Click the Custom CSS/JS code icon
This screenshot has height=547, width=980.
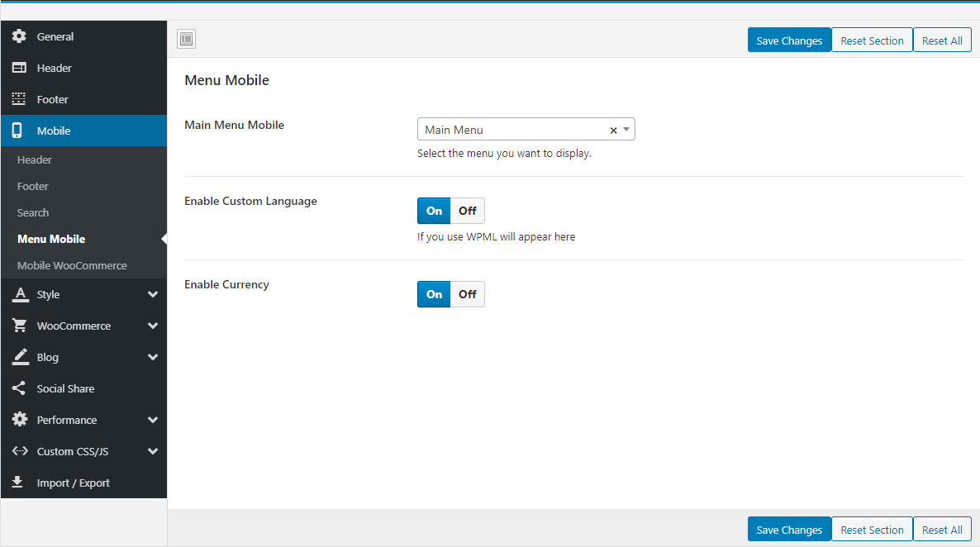[x=20, y=451]
